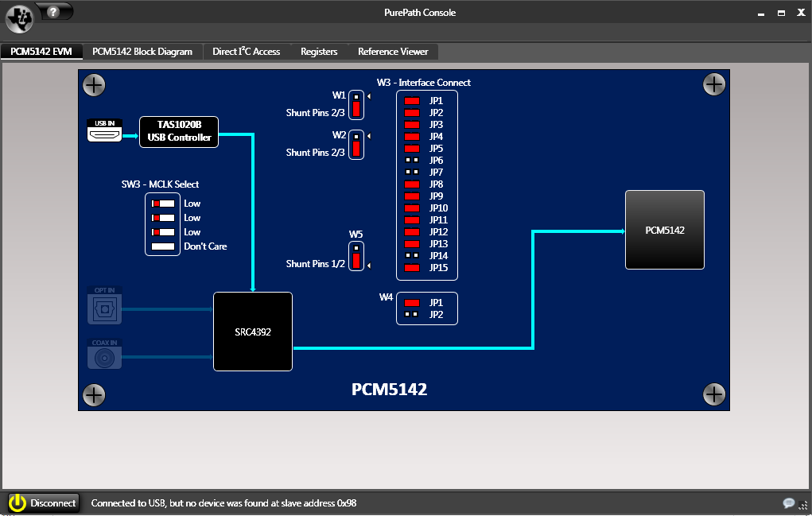Screen dimensions: 812x516
Task: Open the chat bubble icon in status bar
Action: point(788,503)
